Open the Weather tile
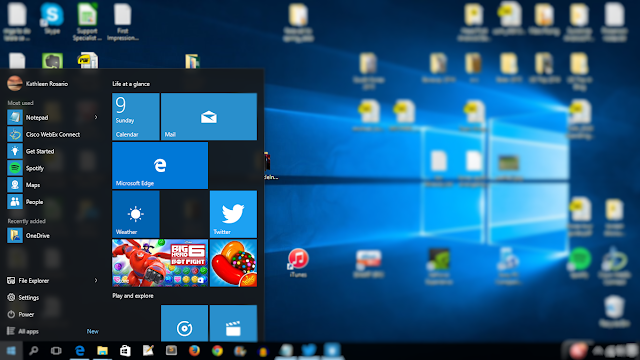The image size is (640, 360). pos(136,214)
